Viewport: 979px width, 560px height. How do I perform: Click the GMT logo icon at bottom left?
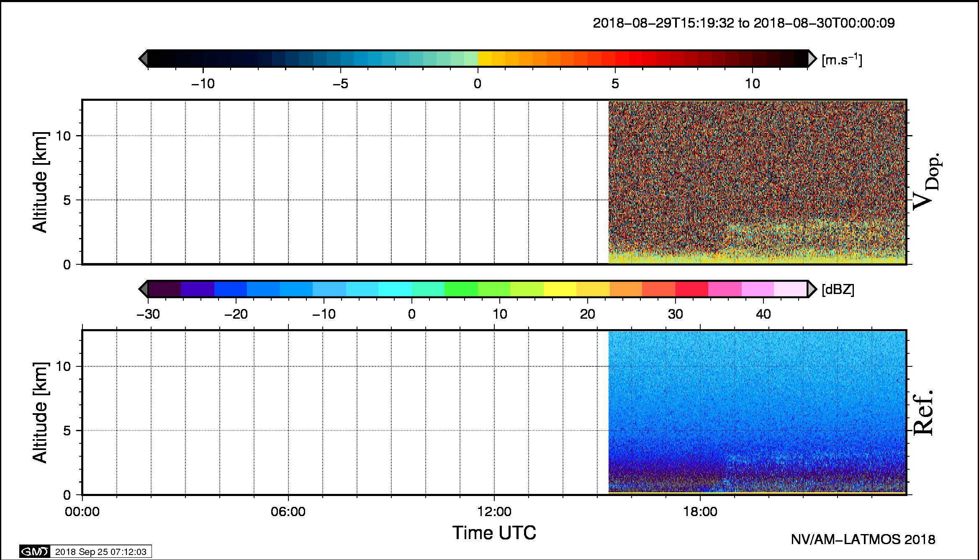pos(35,552)
